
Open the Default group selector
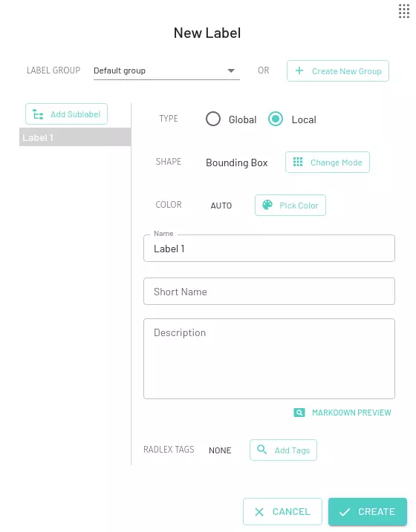point(166,70)
